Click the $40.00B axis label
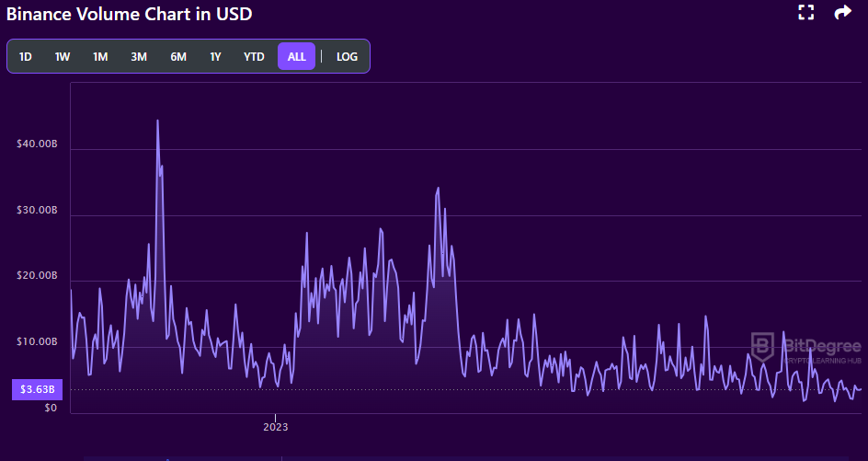The width and height of the screenshot is (868, 461). click(x=37, y=144)
